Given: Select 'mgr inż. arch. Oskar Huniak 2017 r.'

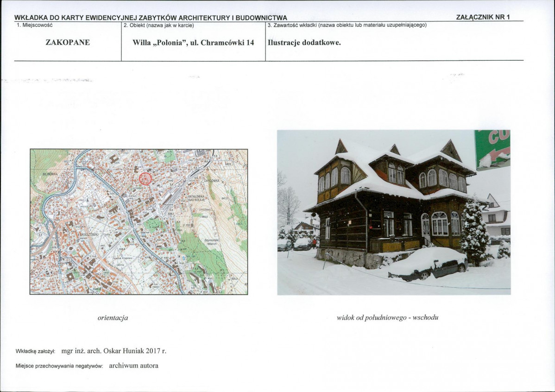Looking at the screenshot, I should point(114,351).
